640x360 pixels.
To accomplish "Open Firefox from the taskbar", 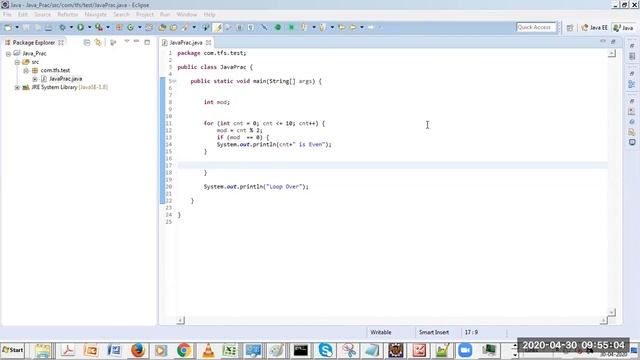I will (x=138, y=350).
